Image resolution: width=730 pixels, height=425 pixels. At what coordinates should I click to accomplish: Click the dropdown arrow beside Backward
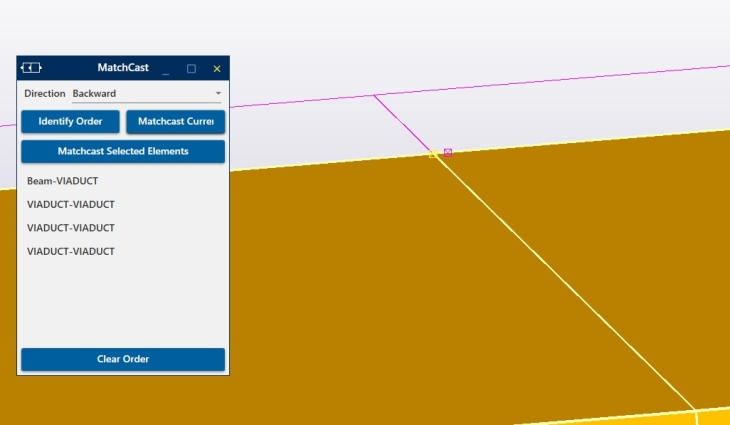(x=218, y=94)
